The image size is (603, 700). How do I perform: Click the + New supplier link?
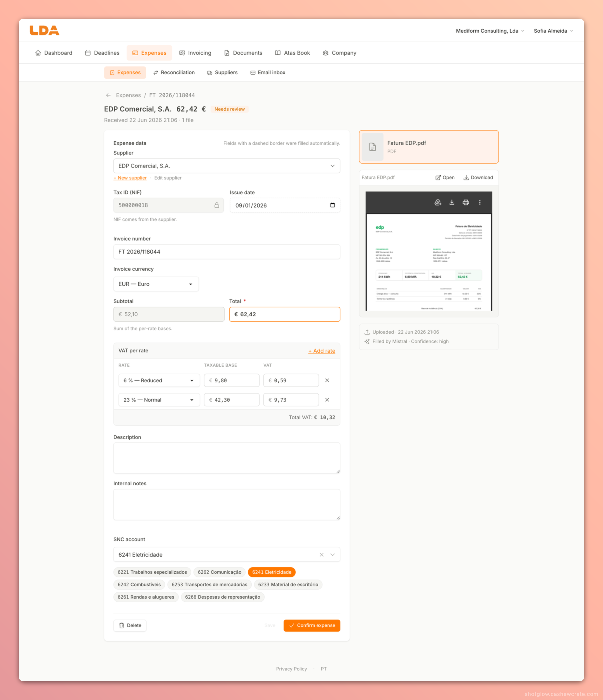pos(130,178)
